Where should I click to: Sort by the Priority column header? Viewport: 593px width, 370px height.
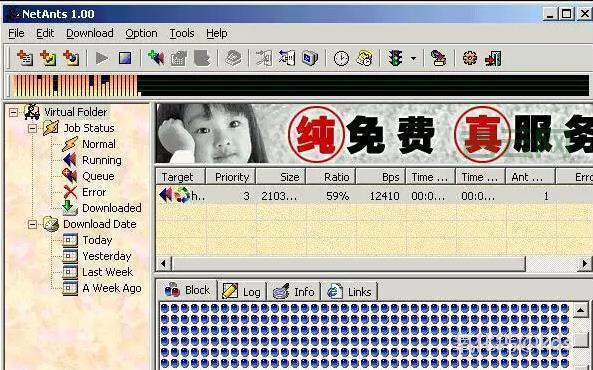coord(231,177)
